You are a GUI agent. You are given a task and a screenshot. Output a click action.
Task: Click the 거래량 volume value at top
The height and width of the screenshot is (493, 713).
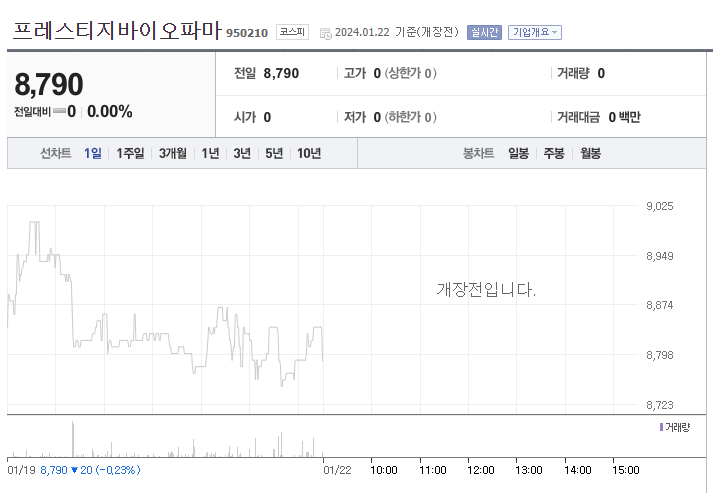601,73
